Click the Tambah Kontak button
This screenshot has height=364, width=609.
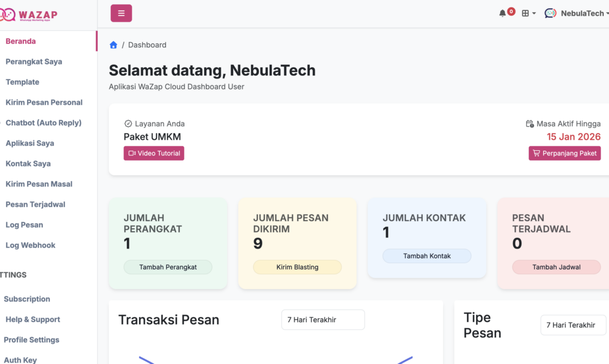[427, 256]
